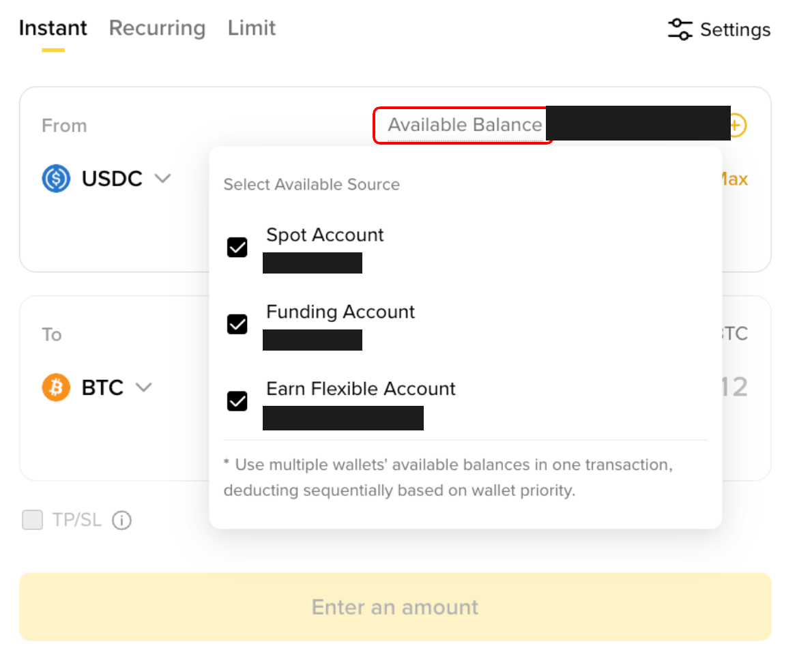Switch to the Recurring tab
The height and width of the screenshot is (663, 812).
coord(157,28)
